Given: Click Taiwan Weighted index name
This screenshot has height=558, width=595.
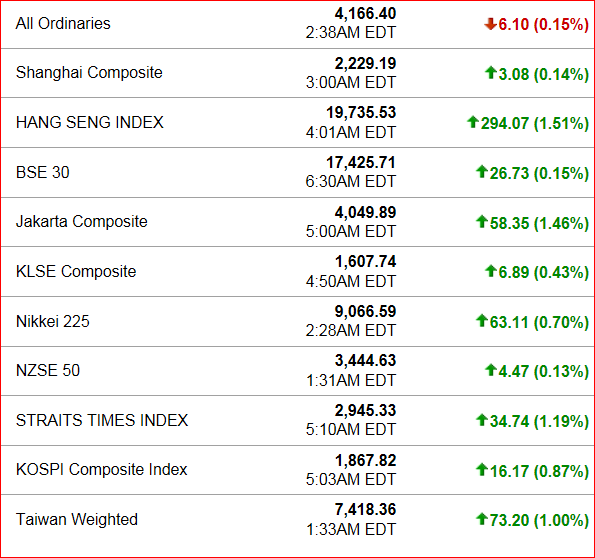Looking at the screenshot, I should [77, 519].
